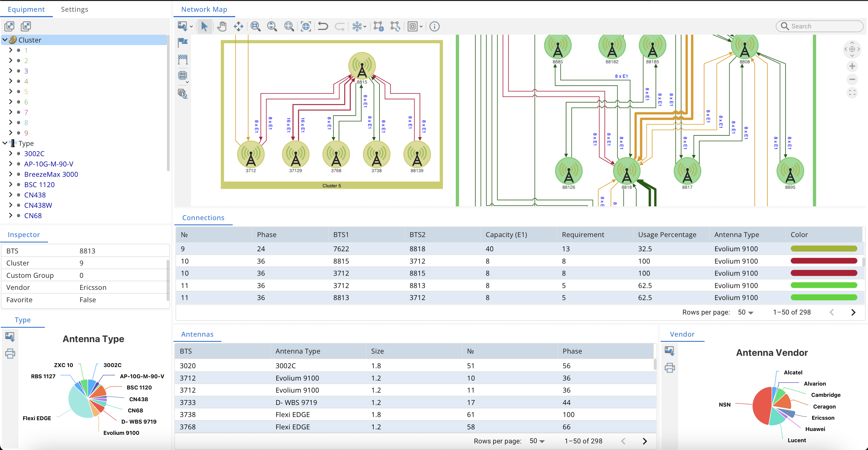This screenshot has height=450, width=868.
Task: Select the Inspector tab
Action: pyautogui.click(x=24, y=234)
